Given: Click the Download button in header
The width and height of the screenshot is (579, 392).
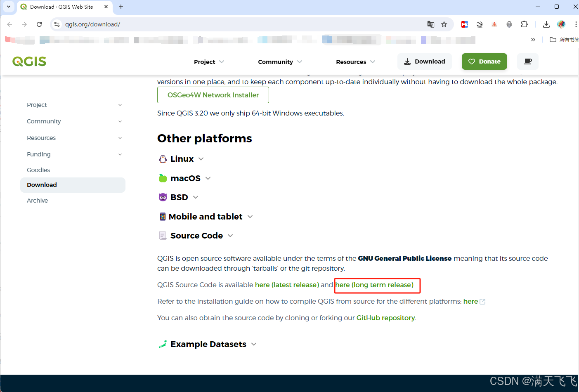Looking at the screenshot, I should click(425, 61).
